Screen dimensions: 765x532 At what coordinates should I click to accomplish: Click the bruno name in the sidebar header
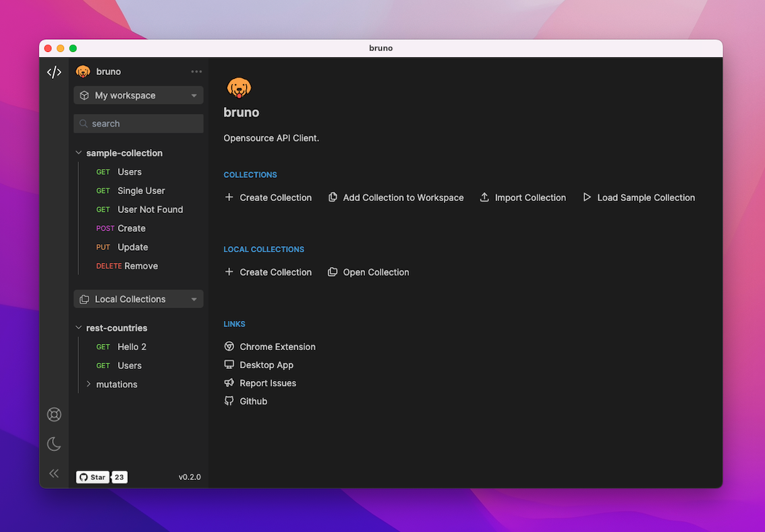pos(109,71)
